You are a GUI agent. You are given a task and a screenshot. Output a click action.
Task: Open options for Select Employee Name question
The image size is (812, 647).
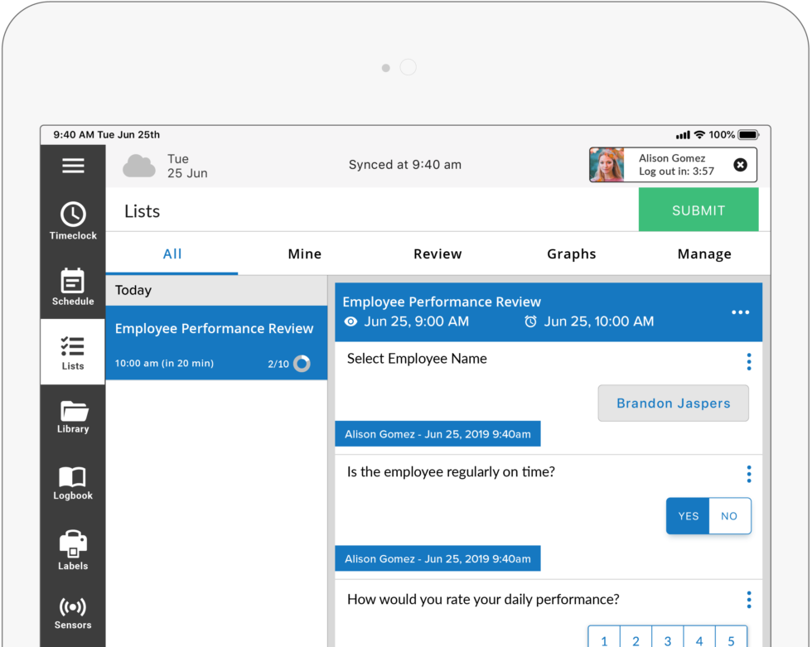point(749,361)
